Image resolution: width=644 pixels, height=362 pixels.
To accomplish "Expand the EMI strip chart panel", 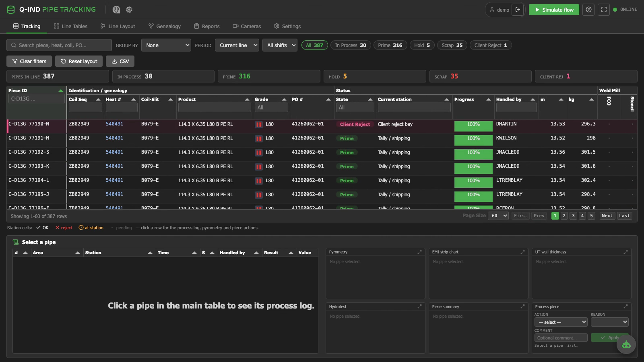I will point(522,252).
